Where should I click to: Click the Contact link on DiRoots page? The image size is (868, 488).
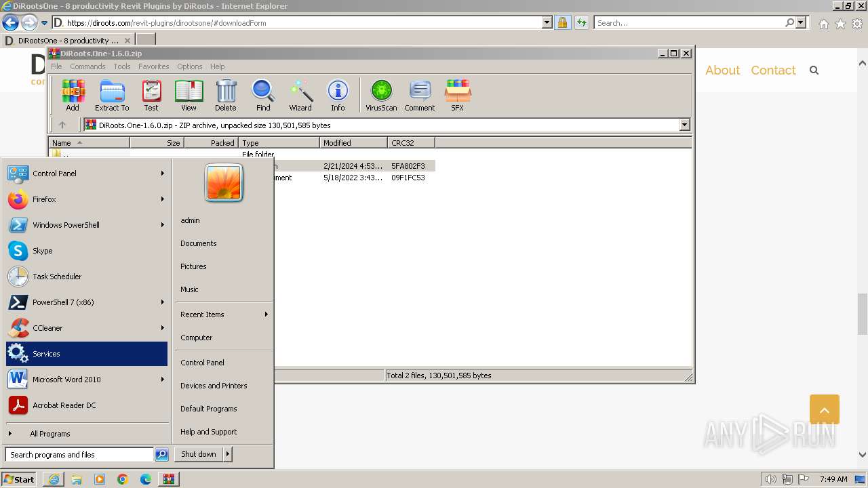tap(773, 70)
